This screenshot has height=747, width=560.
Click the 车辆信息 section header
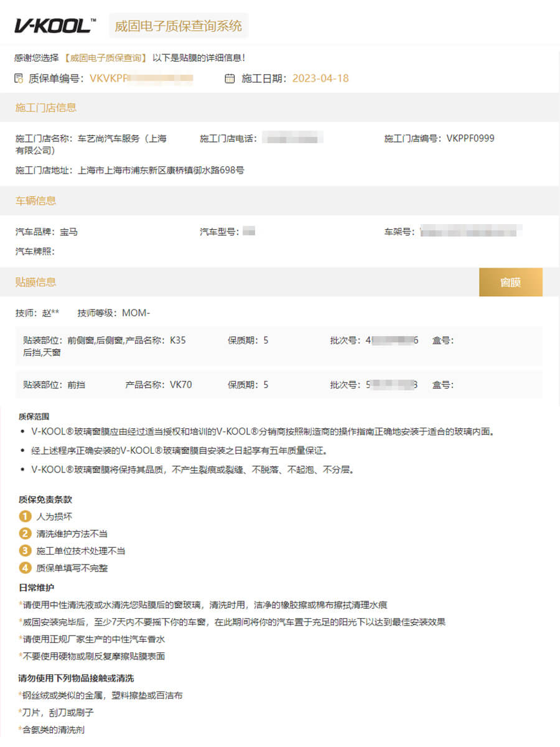[35, 201]
